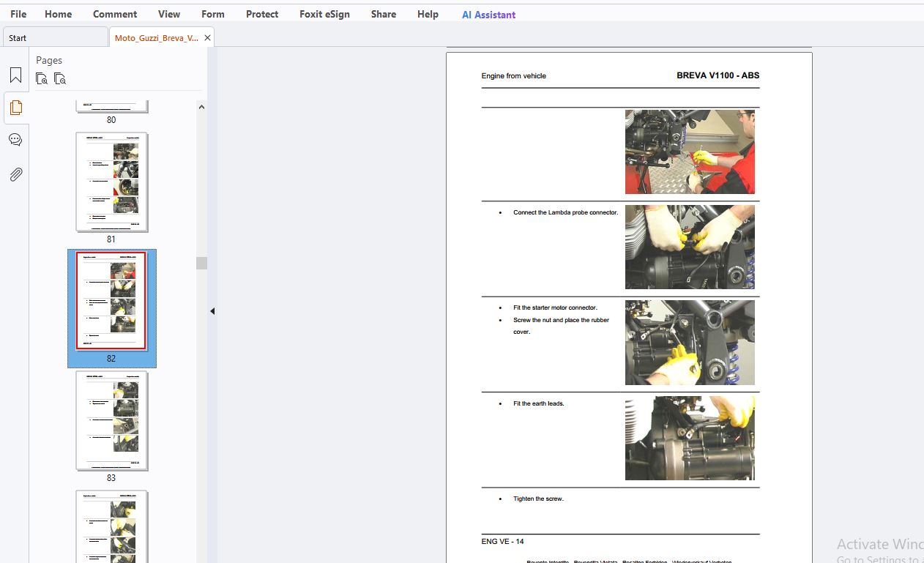Screen dimensions: 924x563
Task: Select page 80 thumbnail
Action: coord(112,107)
